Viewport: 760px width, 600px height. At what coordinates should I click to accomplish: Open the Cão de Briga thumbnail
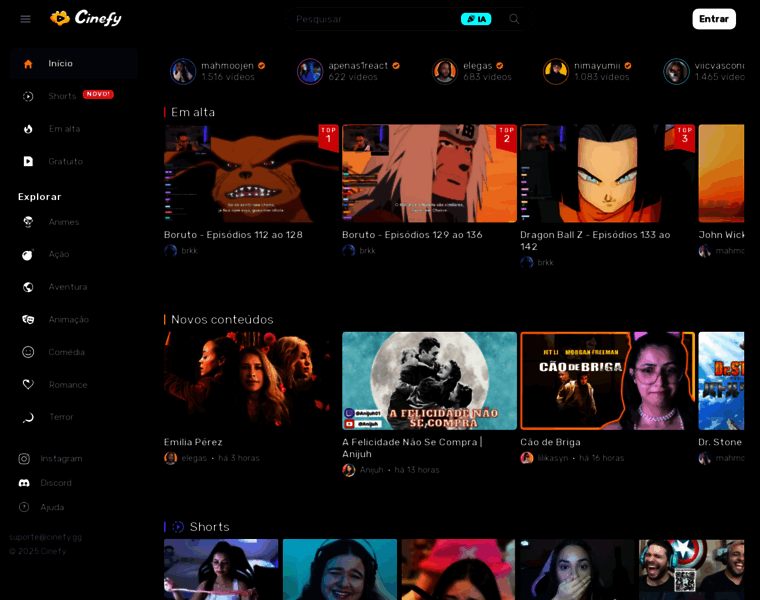pos(607,381)
